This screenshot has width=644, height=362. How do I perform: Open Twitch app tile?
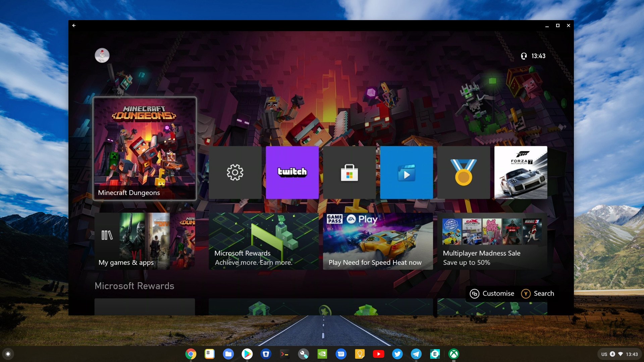click(291, 172)
